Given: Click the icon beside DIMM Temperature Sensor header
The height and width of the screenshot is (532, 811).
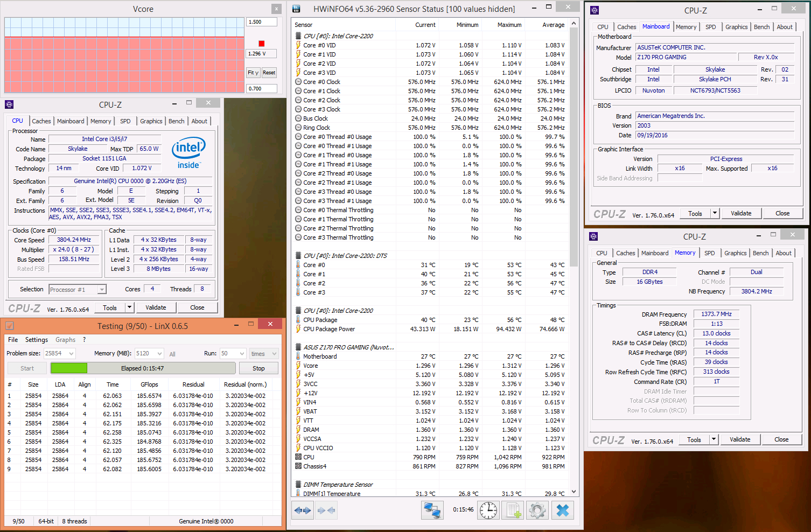Looking at the screenshot, I should pos(298,485).
